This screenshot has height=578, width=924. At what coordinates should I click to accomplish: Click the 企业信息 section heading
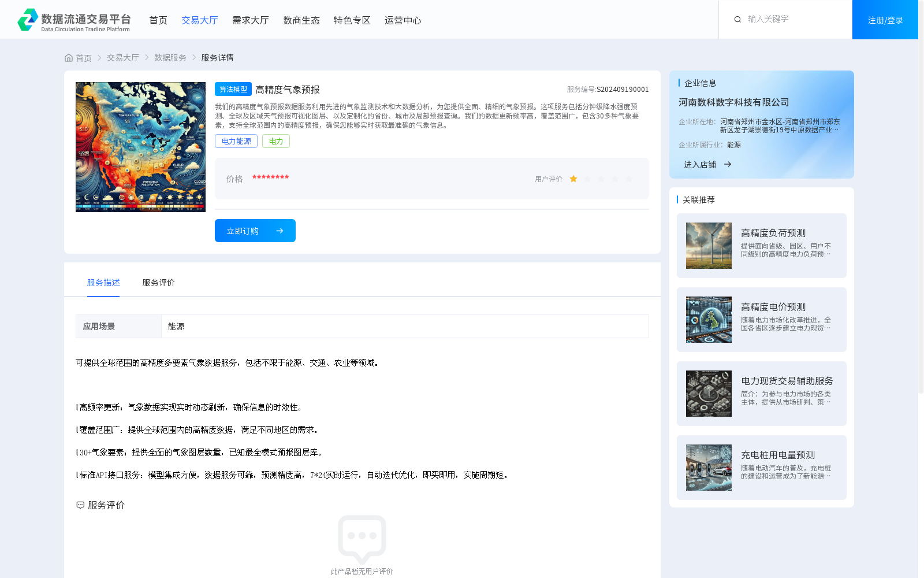(701, 83)
